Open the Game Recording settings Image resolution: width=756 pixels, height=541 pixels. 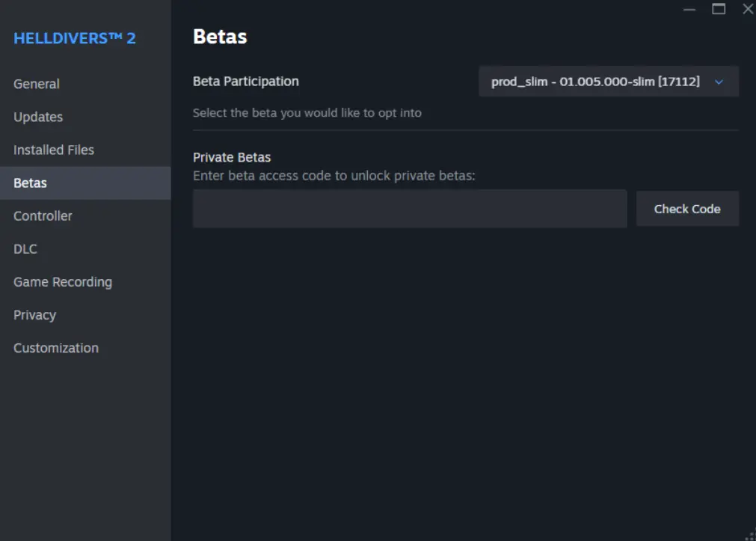click(63, 282)
